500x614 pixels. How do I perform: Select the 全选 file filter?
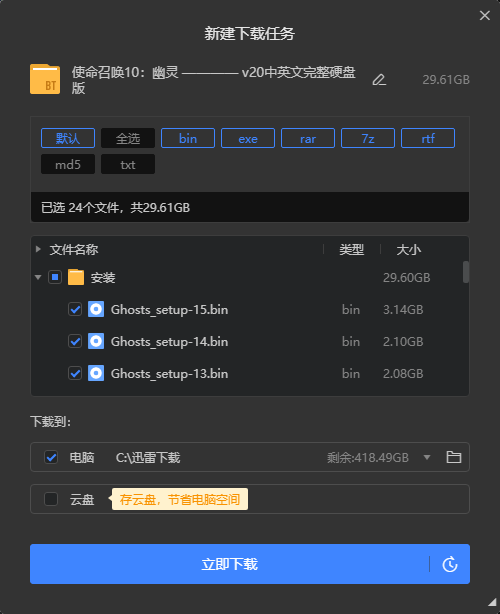(128, 138)
